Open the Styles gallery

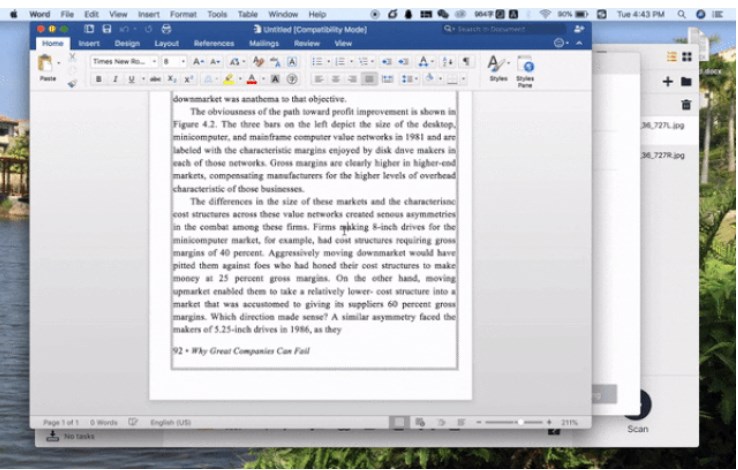(x=498, y=70)
